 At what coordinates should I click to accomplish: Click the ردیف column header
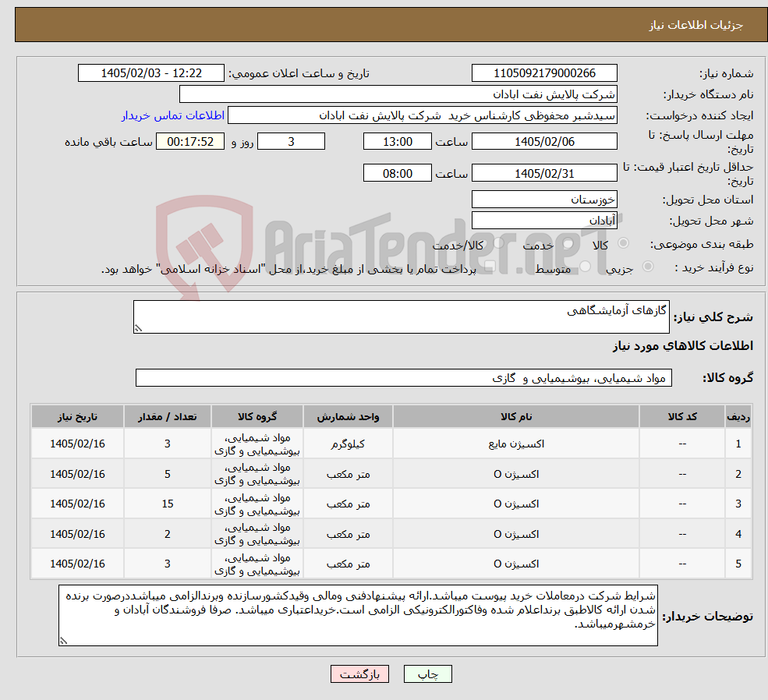738,416
